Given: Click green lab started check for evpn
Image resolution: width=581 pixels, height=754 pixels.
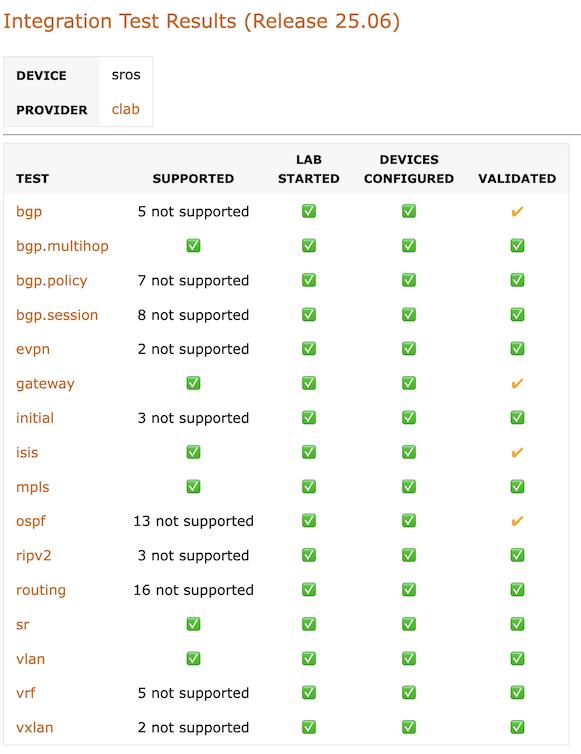Looking at the screenshot, I should pos(309,349).
